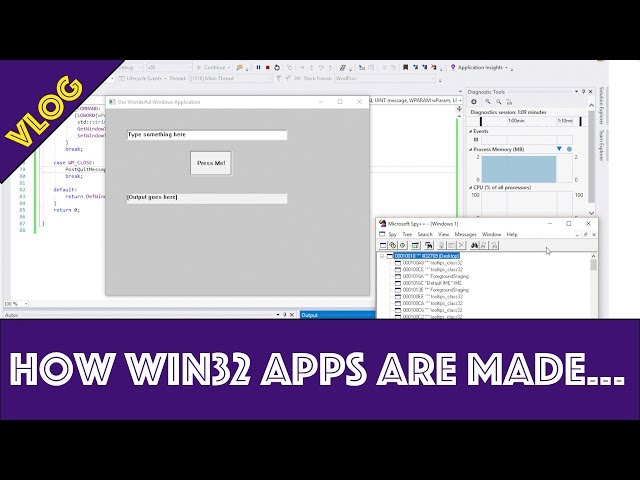Open the Thread combo box showing Main Thread
The height and width of the screenshot is (480, 640).
pyautogui.click(x=231, y=78)
